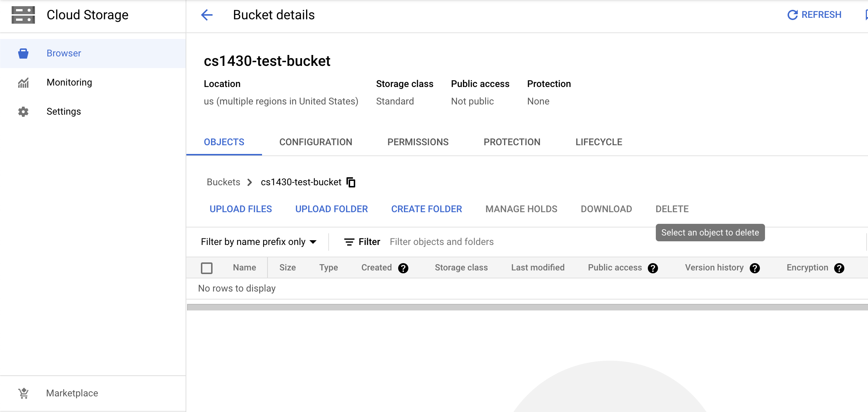Click the Version history help icon

pos(755,268)
